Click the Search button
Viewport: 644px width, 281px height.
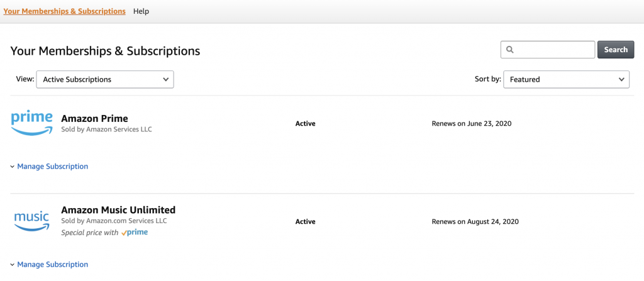tap(616, 50)
